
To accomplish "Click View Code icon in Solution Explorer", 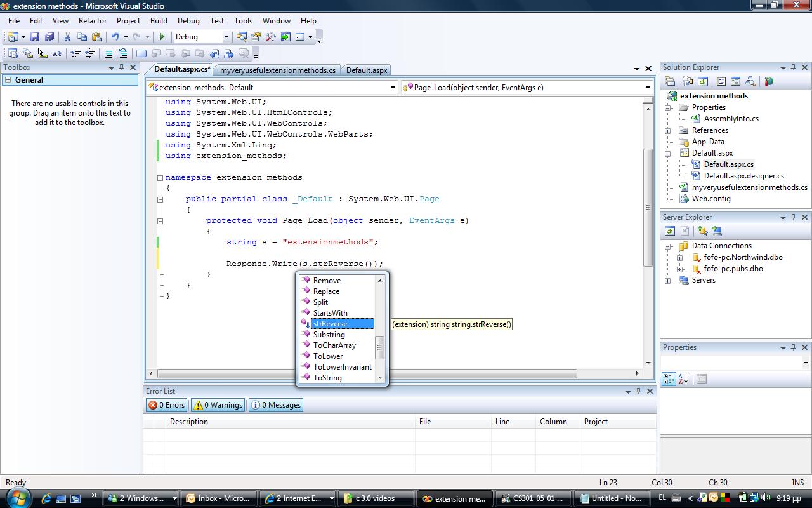I will tap(721, 81).
